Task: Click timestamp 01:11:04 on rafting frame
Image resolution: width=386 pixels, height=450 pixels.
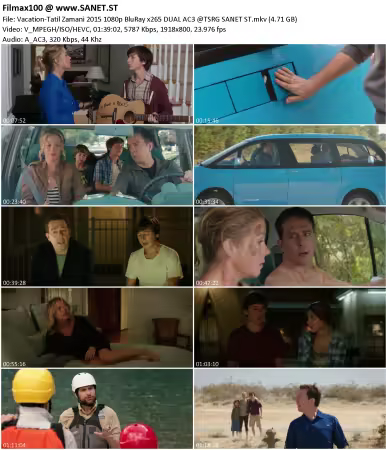Action: [14, 445]
